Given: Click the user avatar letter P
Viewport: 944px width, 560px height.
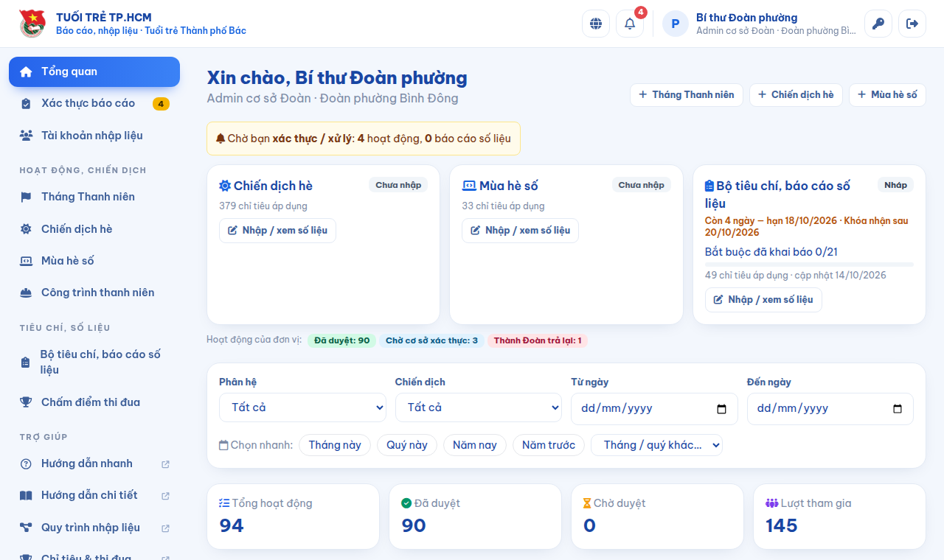Looking at the screenshot, I should point(676,24).
